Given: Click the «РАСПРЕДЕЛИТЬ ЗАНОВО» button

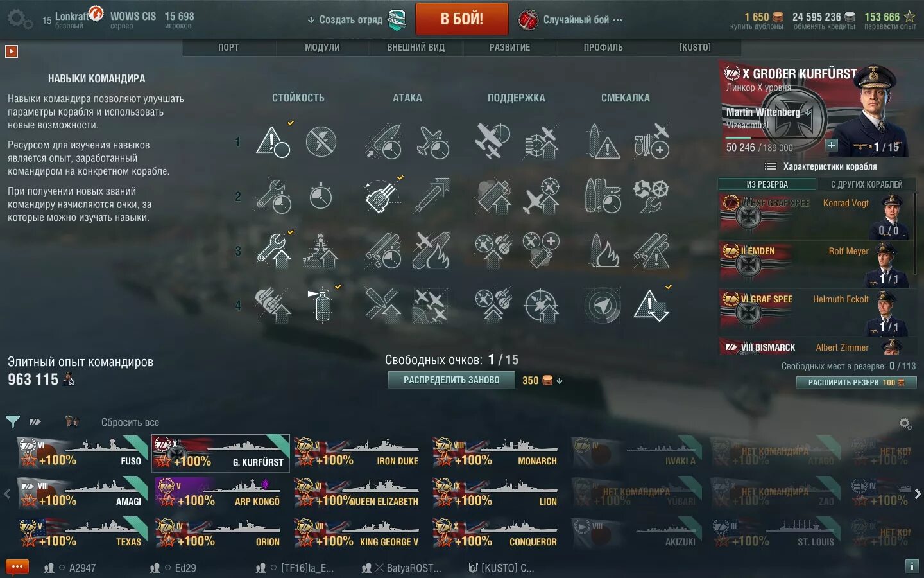Looking at the screenshot, I should [x=452, y=380].
